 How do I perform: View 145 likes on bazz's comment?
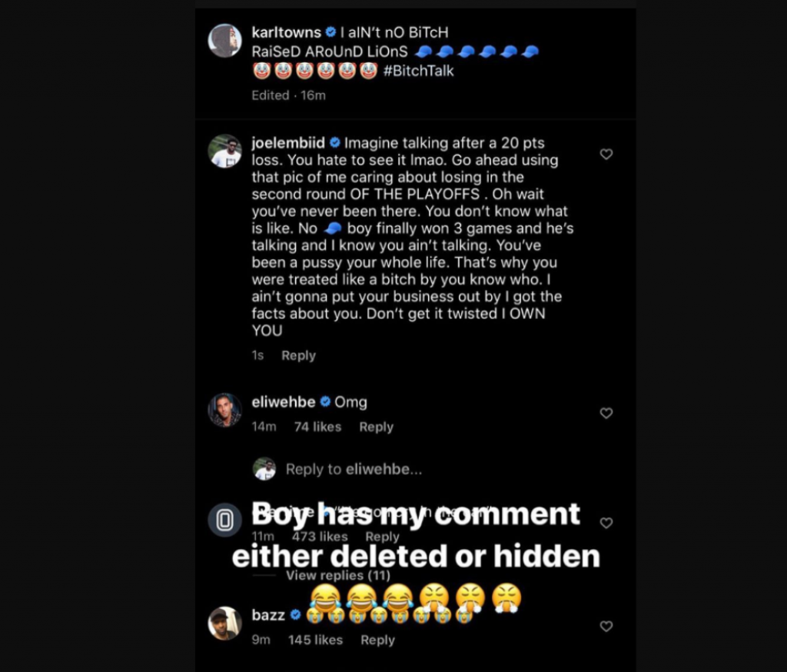pos(314,640)
